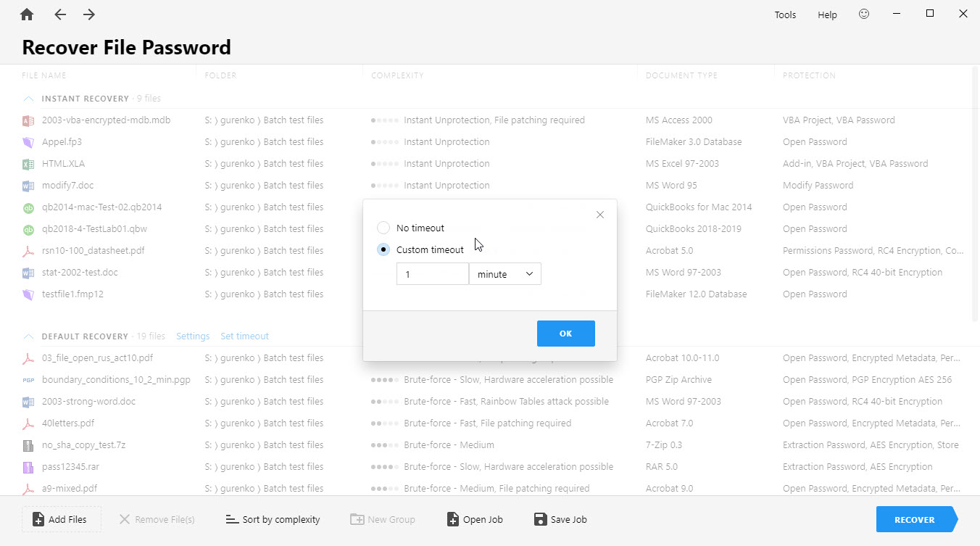
Task: Click the modify7.doc Word file icon
Action: 28,186
